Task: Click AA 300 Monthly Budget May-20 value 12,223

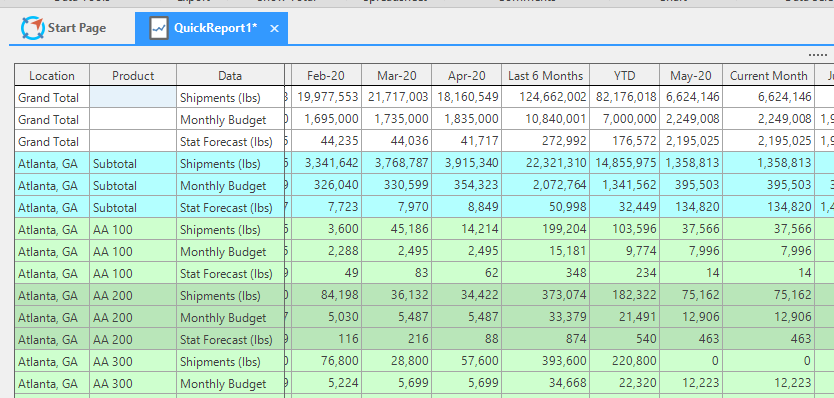Action: point(691,383)
